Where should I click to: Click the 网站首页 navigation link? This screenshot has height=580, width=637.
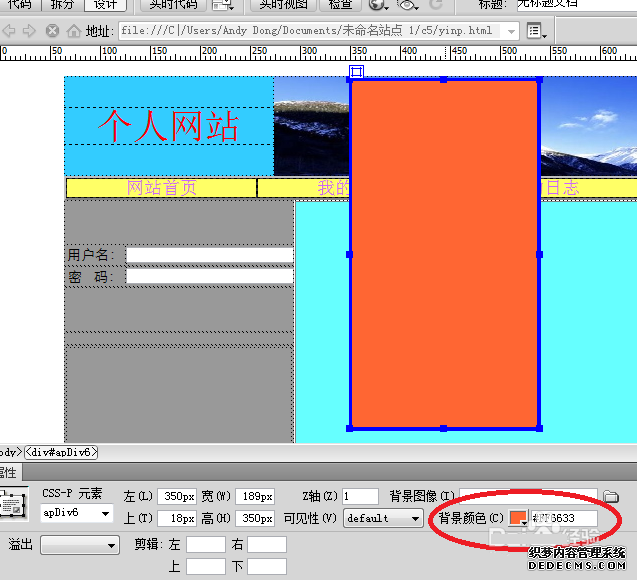coord(162,188)
